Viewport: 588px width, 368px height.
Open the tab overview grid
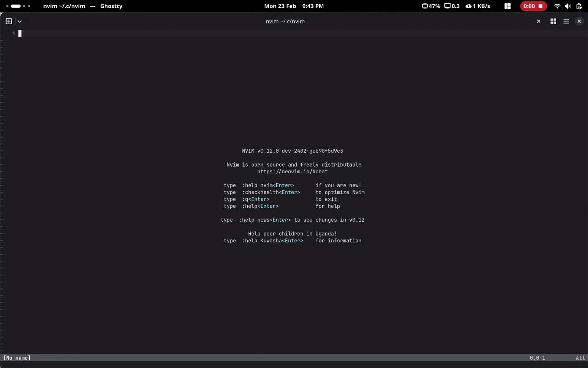(x=553, y=21)
